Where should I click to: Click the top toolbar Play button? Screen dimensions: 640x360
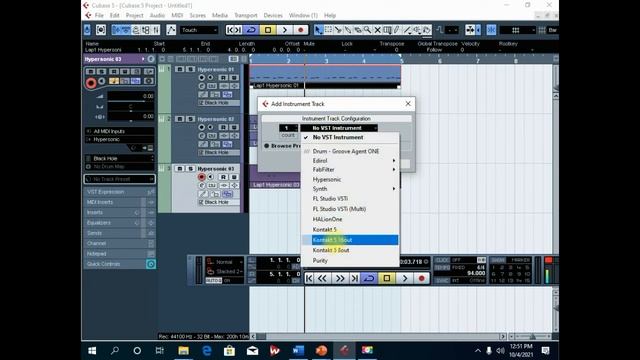coord(284,30)
